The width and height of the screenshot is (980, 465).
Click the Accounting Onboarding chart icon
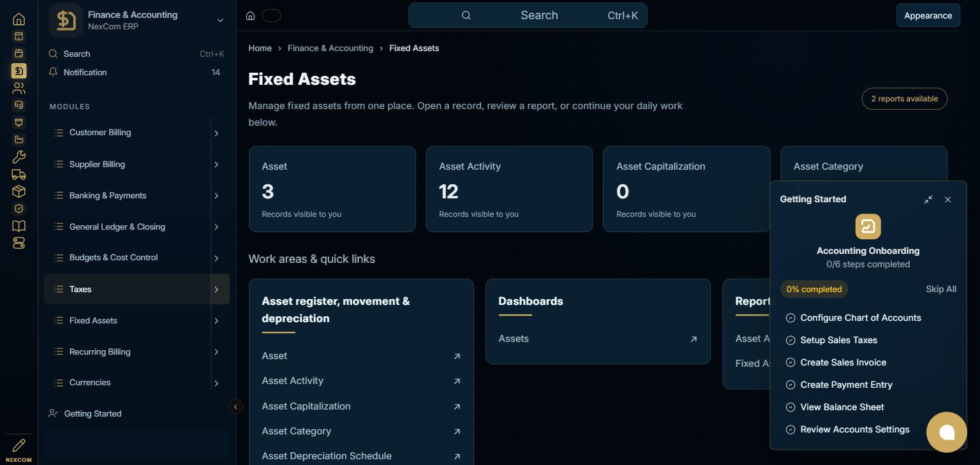pyautogui.click(x=868, y=226)
